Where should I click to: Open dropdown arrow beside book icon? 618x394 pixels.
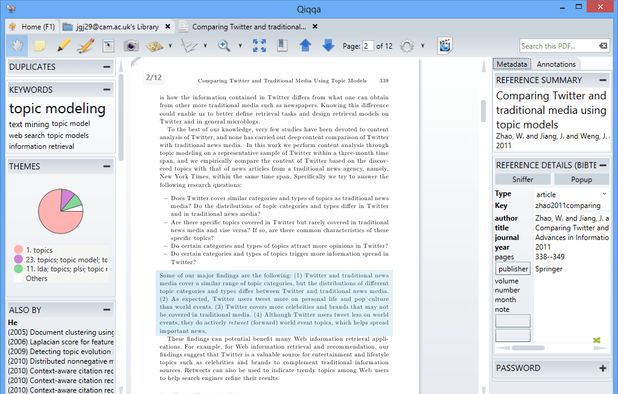click(170, 46)
